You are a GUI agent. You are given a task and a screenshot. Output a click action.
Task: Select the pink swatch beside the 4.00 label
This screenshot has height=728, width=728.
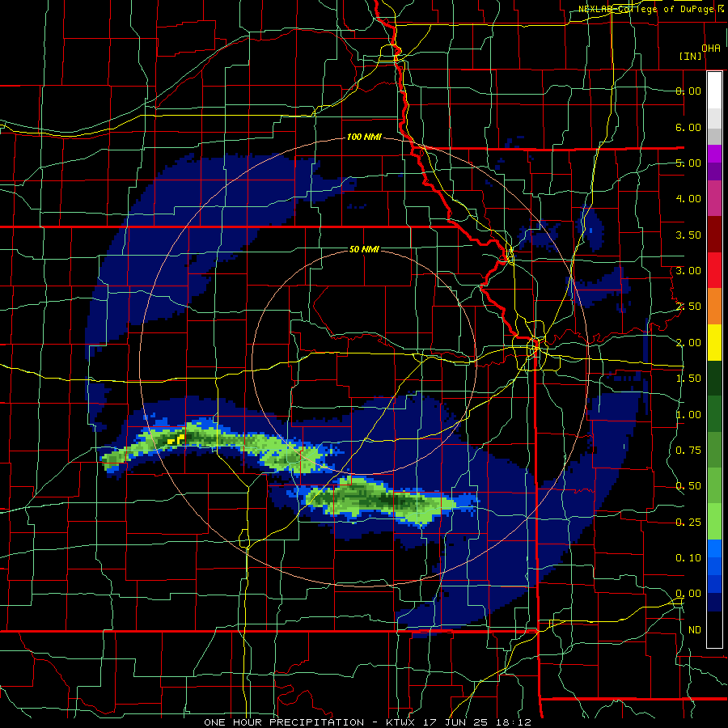click(714, 198)
